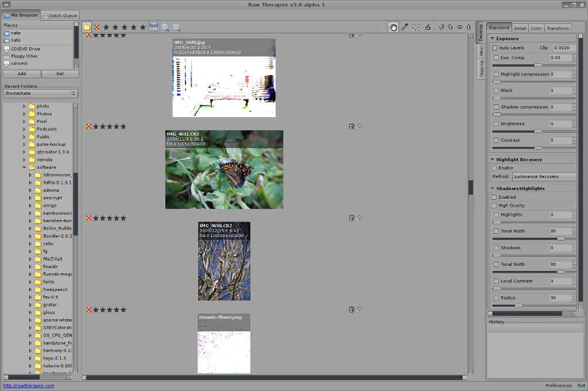This screenshot has width=588, height=391.
Task: Select the hand navigation tool
Action: [393, 27]
